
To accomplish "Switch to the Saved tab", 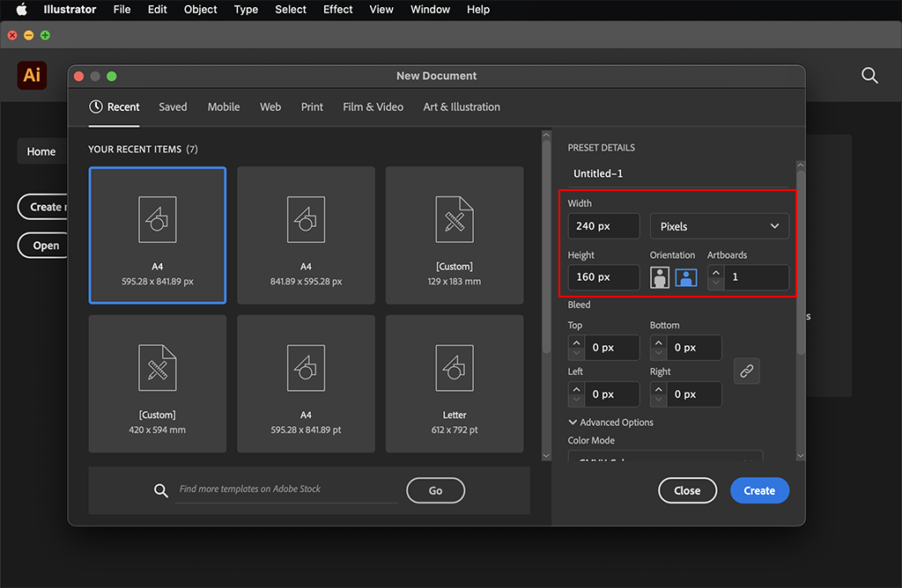I will tap(173, 107).
